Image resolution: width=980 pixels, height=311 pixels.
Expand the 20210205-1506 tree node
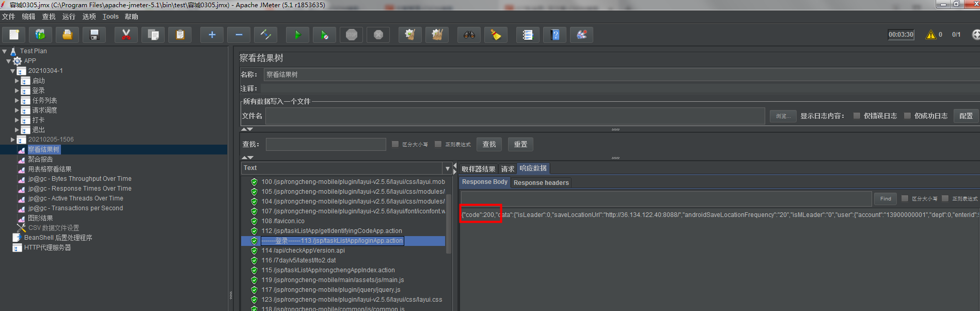[x=13, y=139]
